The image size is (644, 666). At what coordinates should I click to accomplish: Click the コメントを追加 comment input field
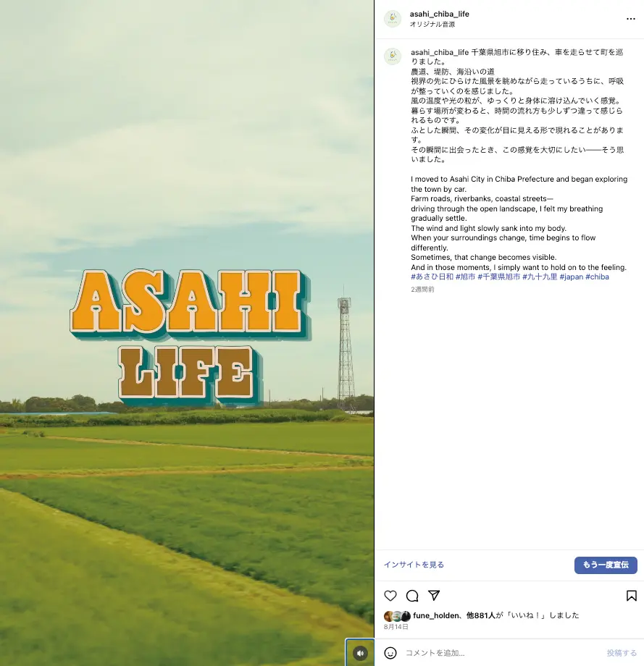493,652
